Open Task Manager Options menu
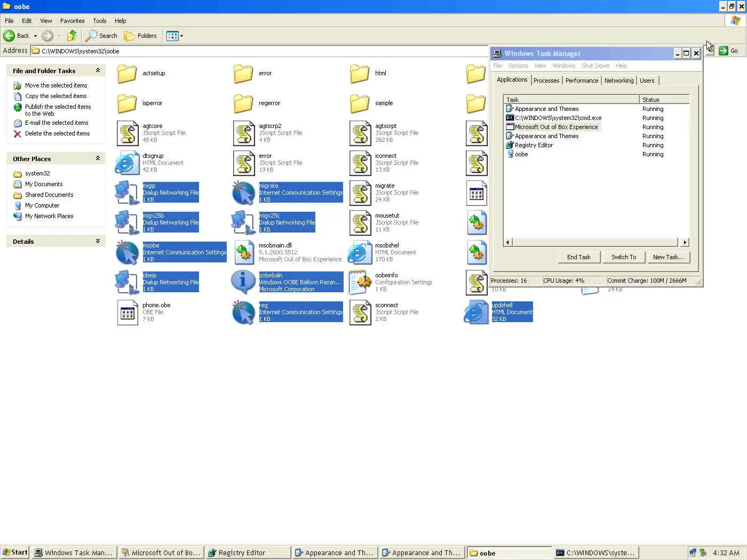 pyautogui.click(x=518, y=66)
